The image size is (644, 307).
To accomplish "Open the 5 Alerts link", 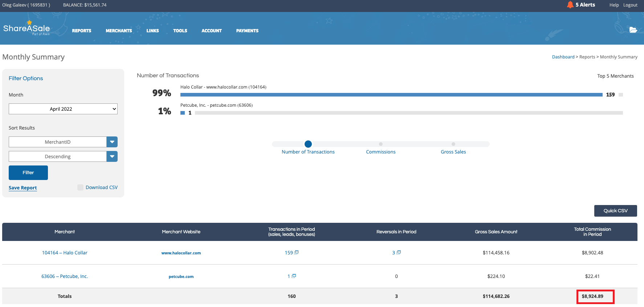I will click(x=585, y=5).
